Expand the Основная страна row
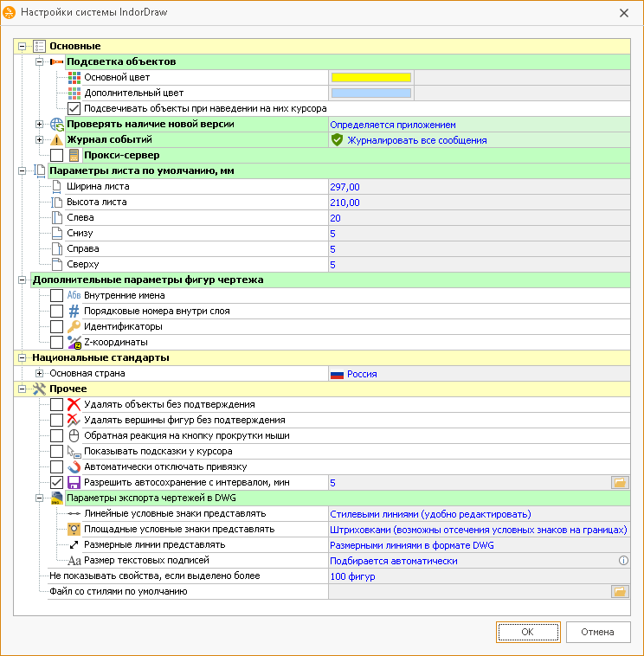 tap(39, 373)
